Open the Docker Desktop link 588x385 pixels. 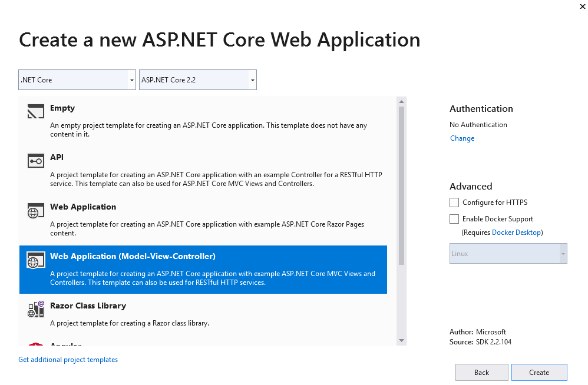coord(516,232)
